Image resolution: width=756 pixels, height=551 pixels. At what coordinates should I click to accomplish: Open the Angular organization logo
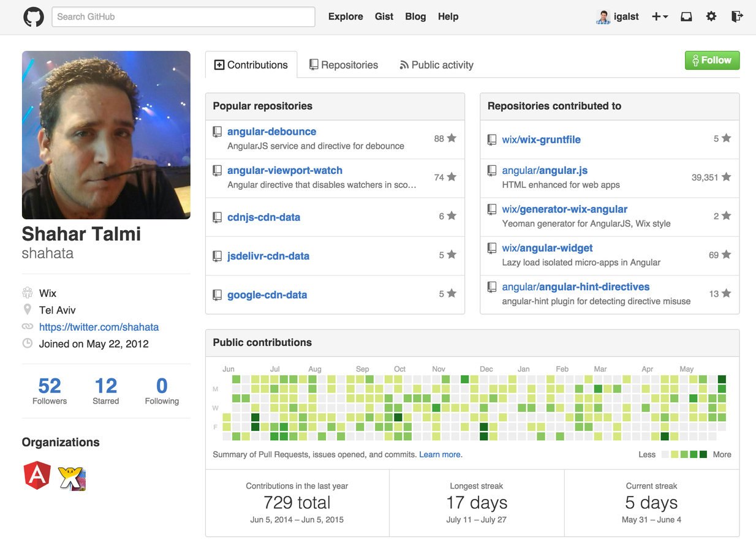coord(37,476)
